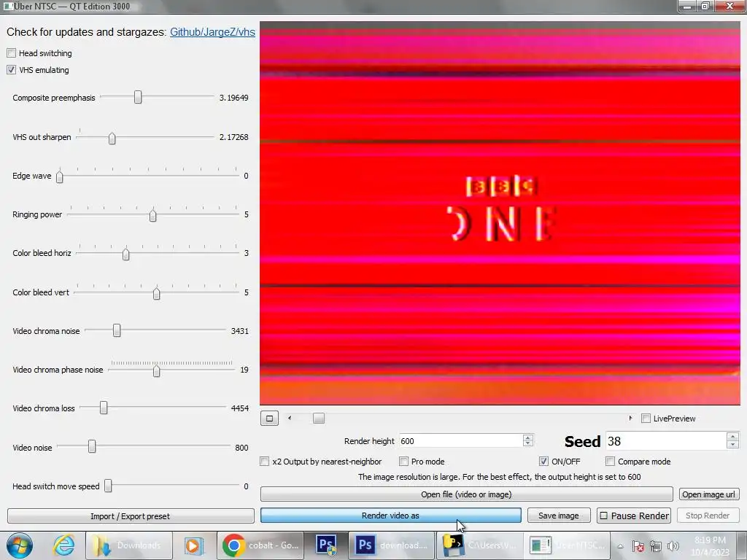
Task: Click the Ringing power slider handle
Action: tap(152, 216)
